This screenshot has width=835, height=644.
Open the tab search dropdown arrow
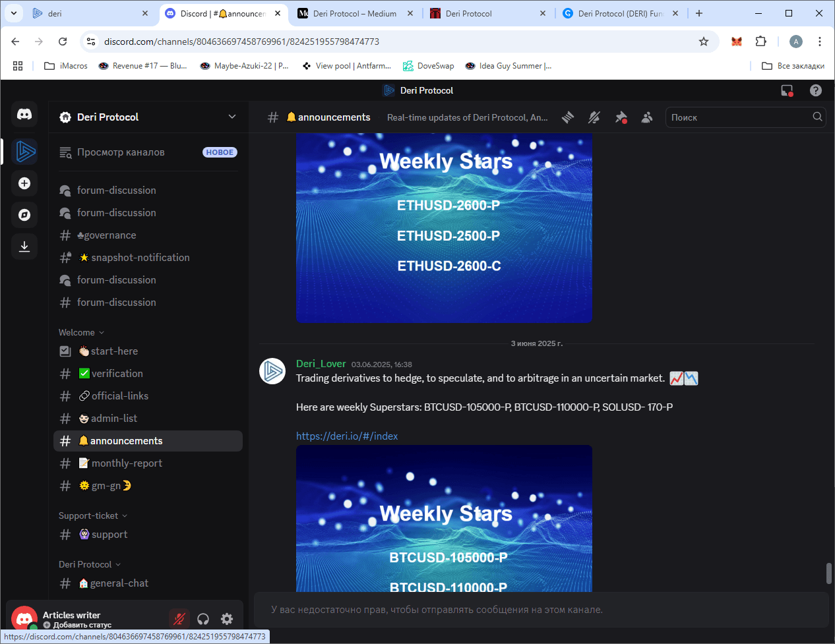tap(13, 13)
